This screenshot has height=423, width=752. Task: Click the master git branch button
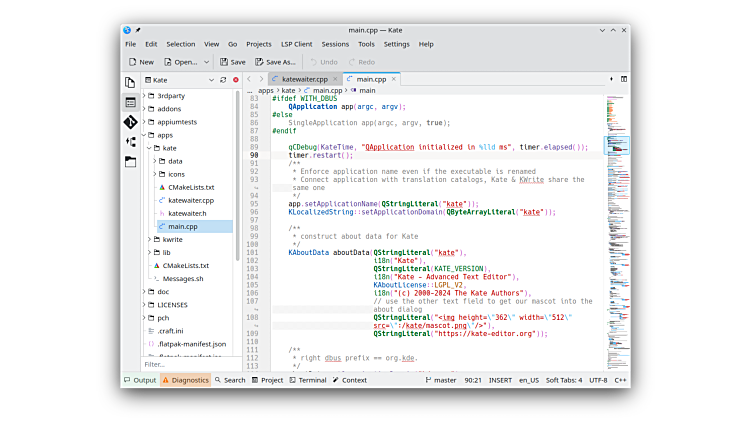441,380
